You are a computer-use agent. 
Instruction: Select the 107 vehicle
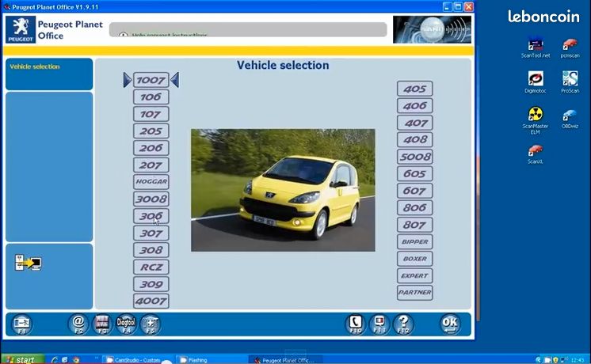pyautogui.click(x=151, y=114)
